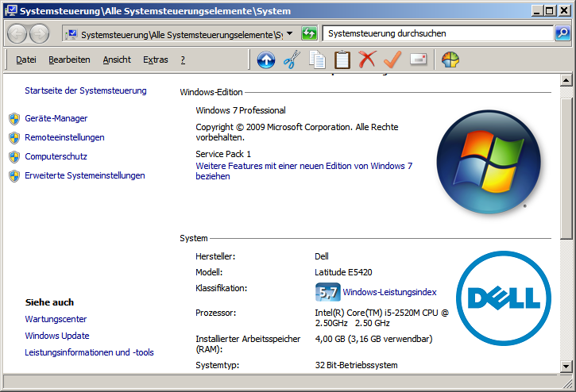The image size is (576, 392).
Task: Click the envelope-style toolbar icon
Action: [419, 59]
